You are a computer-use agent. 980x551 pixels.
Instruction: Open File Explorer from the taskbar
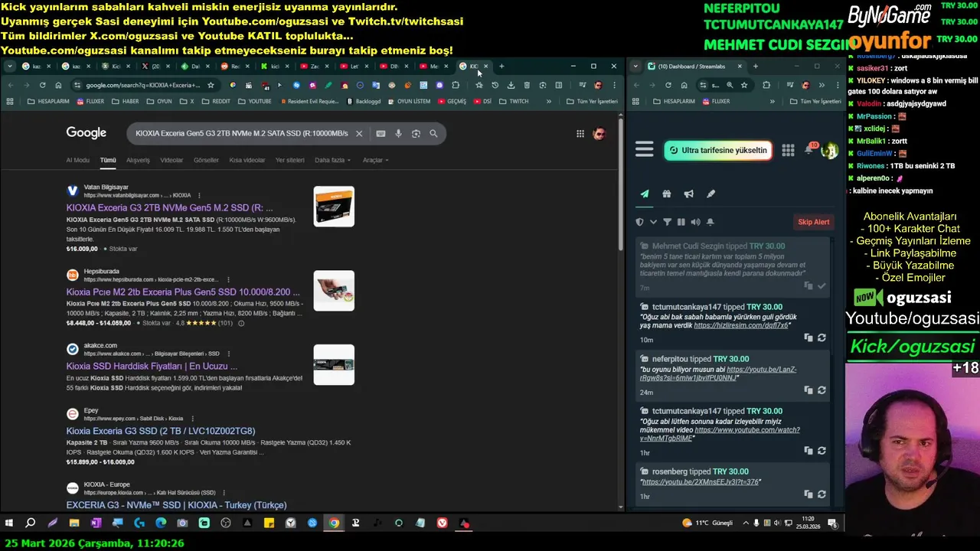[74, 523]
